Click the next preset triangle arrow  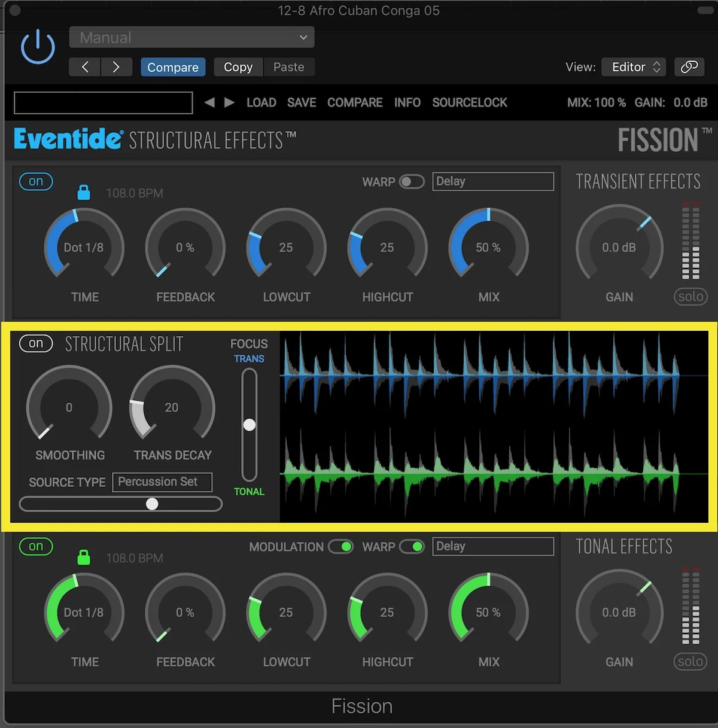click(229, 102)
